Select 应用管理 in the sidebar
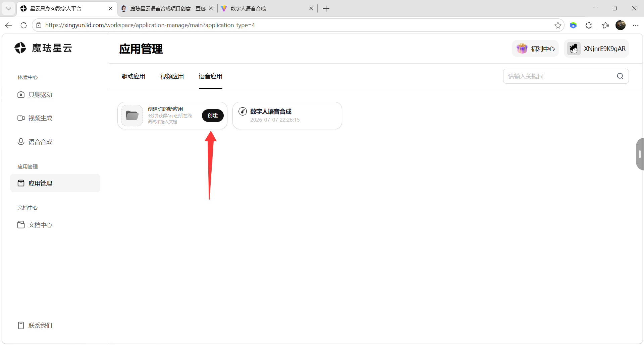This screenshot has width=644, height=345. (55, 183)
